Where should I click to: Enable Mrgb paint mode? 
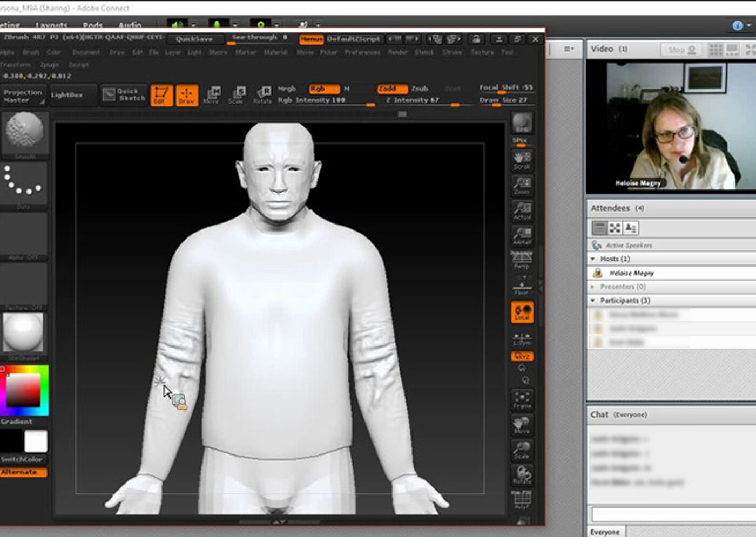pos(287,89)
